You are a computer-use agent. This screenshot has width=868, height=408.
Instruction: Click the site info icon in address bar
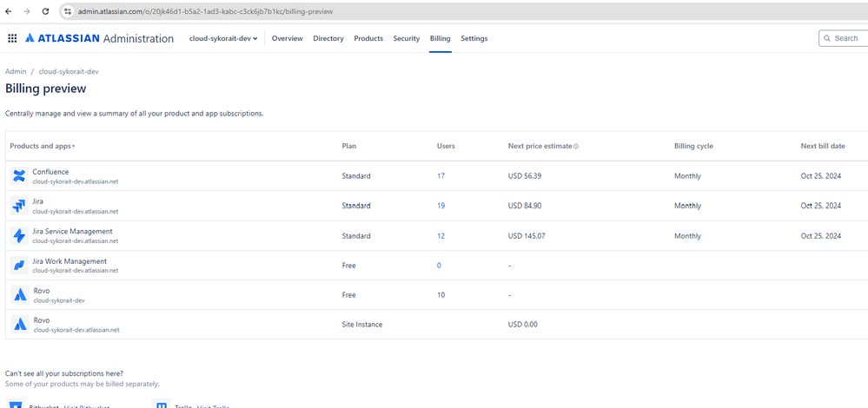coord(68,11)
